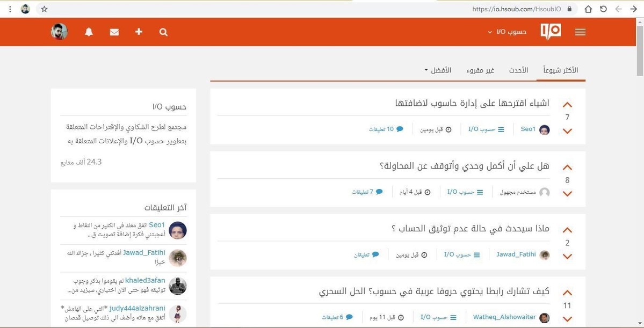Open the تعليقان comments link

click(366, 254)
